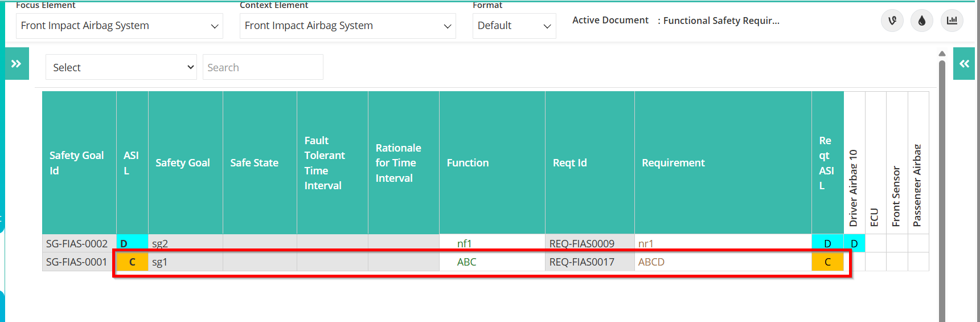Open the Format Default dropdown
980x322 pixels.
[x=514, y=26]
